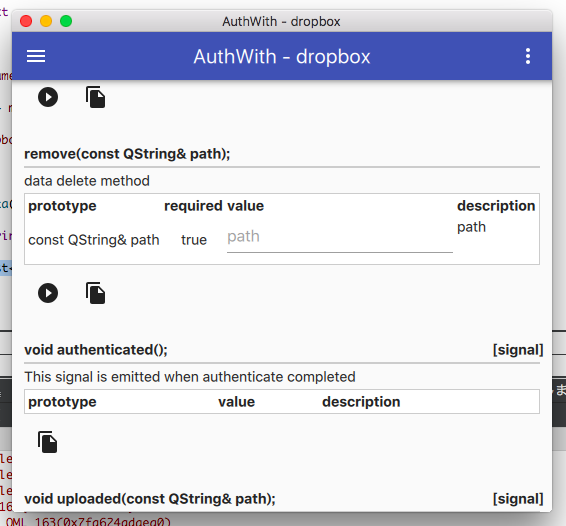Click the void authenticated() signal heading
The width and height of the screenshot is (566, 526).
click(x=96, y=350)
